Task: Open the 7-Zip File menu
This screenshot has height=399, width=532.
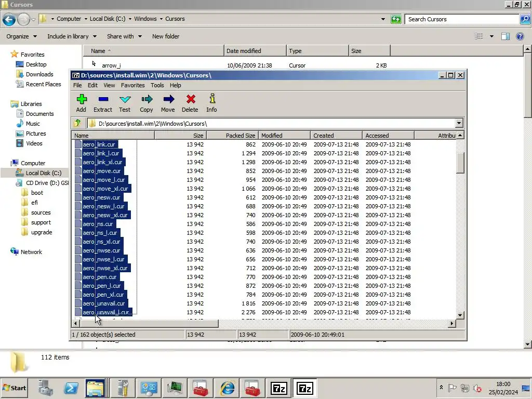Action: tap(77, 85)
